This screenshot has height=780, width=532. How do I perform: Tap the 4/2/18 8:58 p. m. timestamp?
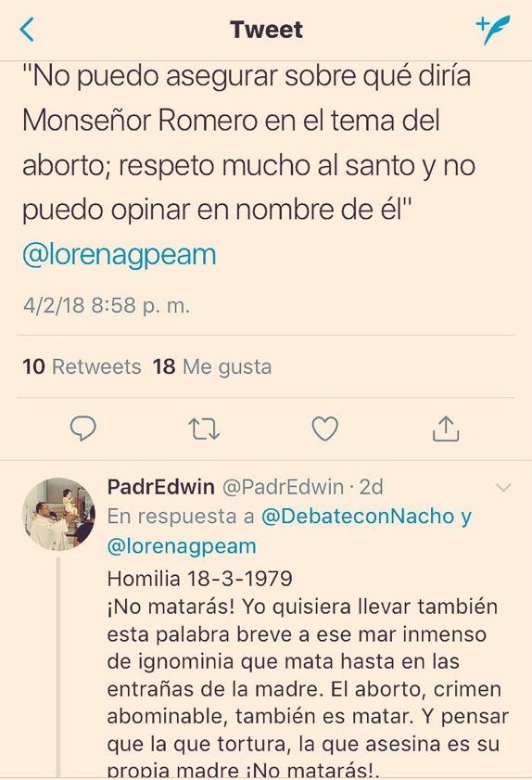pos(107,305)
